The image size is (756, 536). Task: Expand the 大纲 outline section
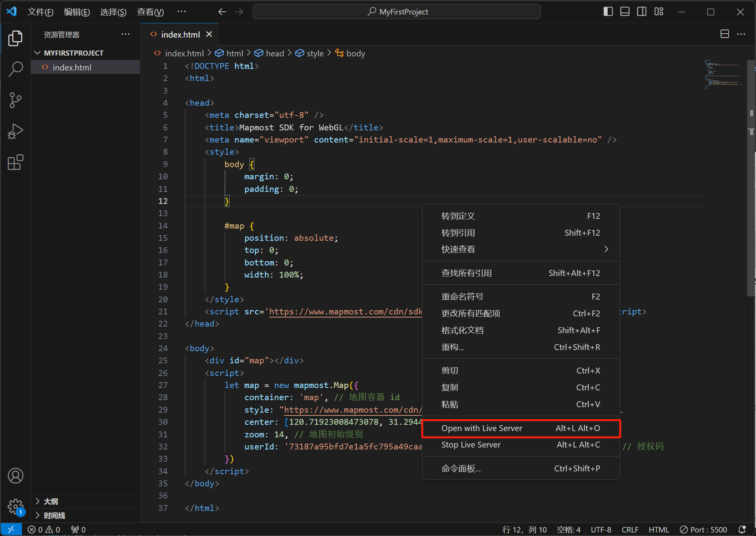(x=85, y=501)
